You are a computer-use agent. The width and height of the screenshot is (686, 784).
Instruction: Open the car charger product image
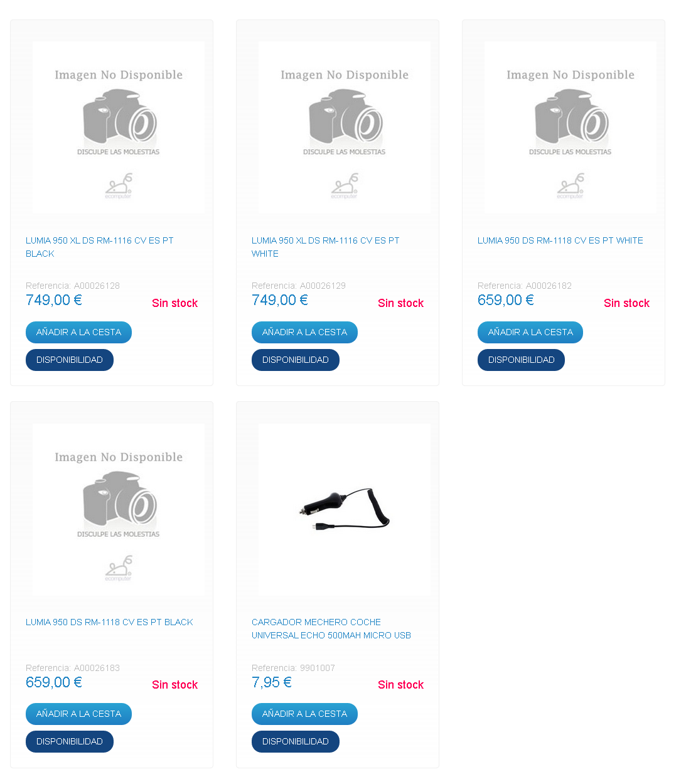pyautogui.click(x=344, y=509)
